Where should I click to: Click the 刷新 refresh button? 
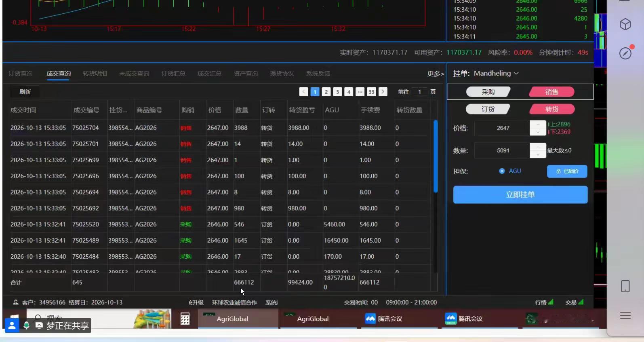point(25,92)
